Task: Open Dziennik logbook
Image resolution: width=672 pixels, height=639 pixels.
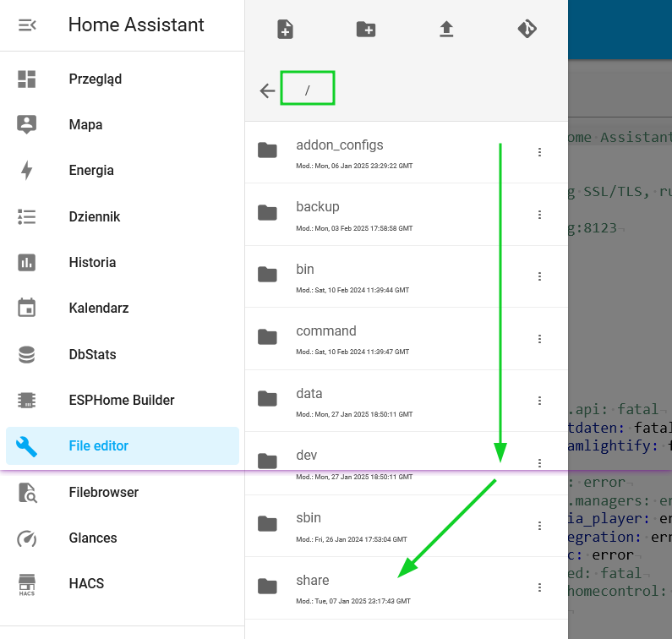Action: point(122,216)
